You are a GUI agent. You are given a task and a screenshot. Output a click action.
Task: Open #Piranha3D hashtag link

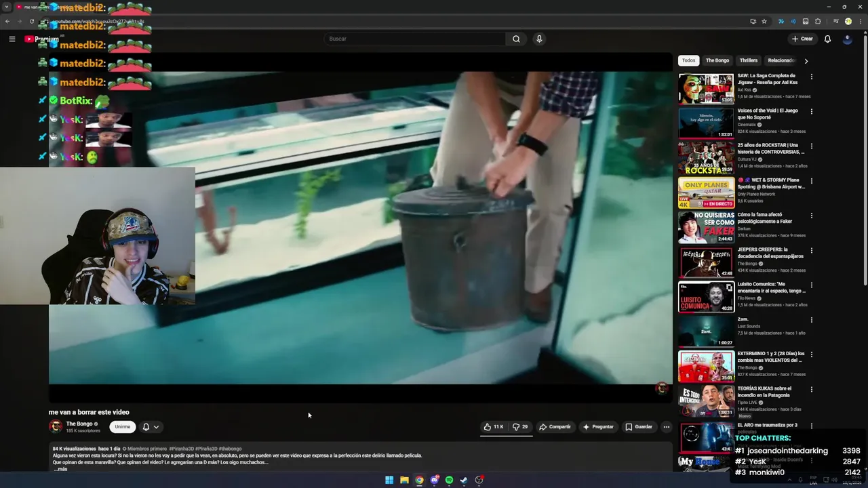181,449
